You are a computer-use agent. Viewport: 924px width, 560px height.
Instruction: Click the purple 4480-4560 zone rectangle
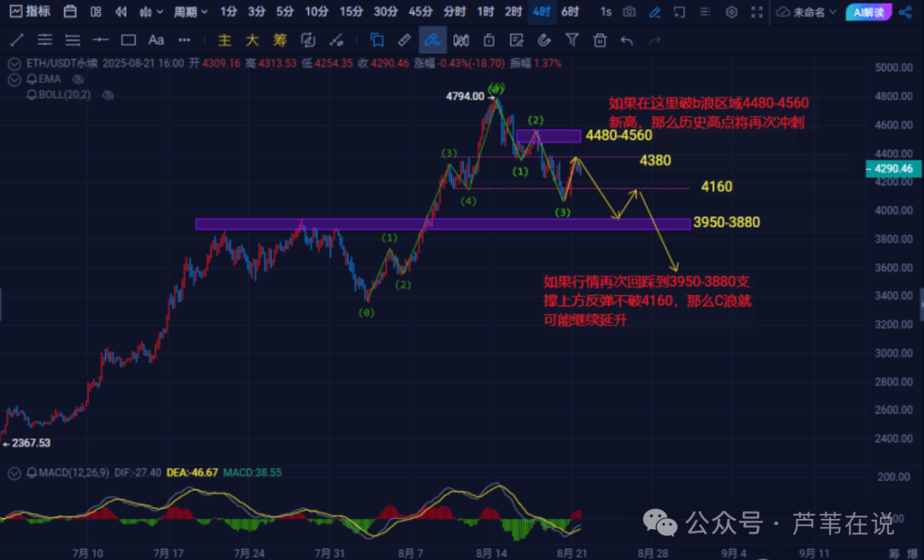click(x=548, y=136)
